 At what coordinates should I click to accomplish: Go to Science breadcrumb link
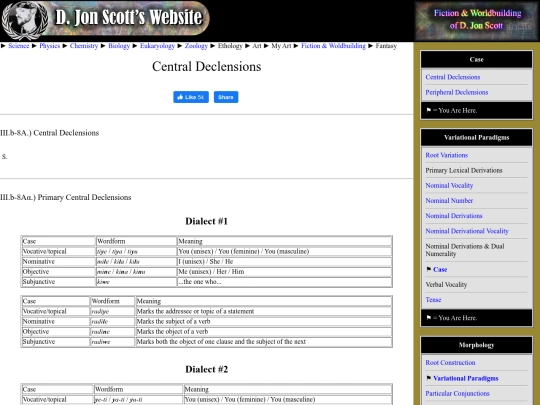click(x=19, y=46)
